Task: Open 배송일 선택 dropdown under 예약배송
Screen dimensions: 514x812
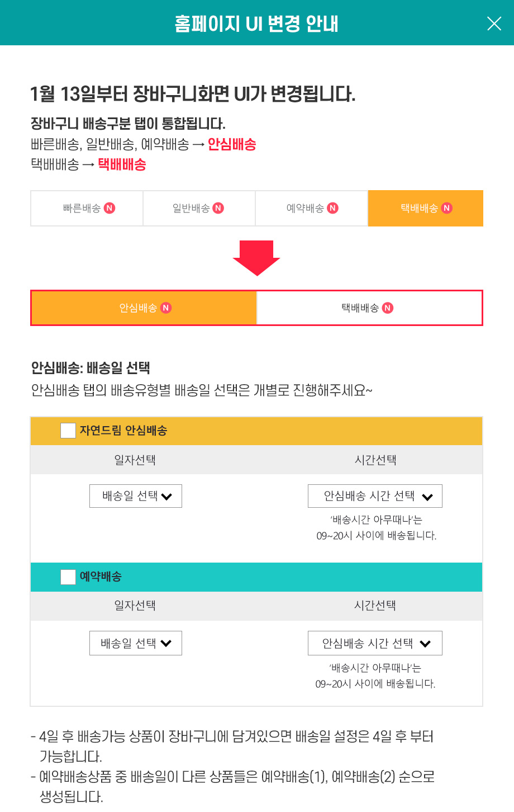Action: tap(136, 643)
